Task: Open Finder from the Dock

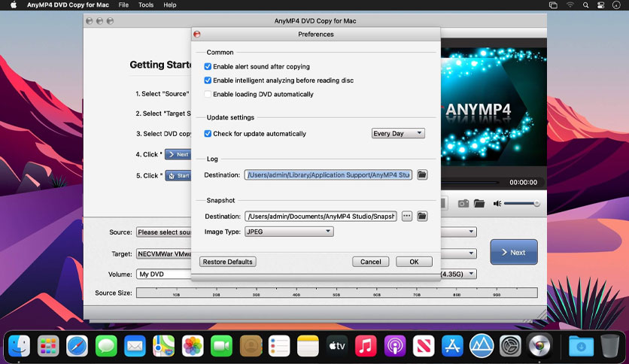Action: (x=20, y=345)
